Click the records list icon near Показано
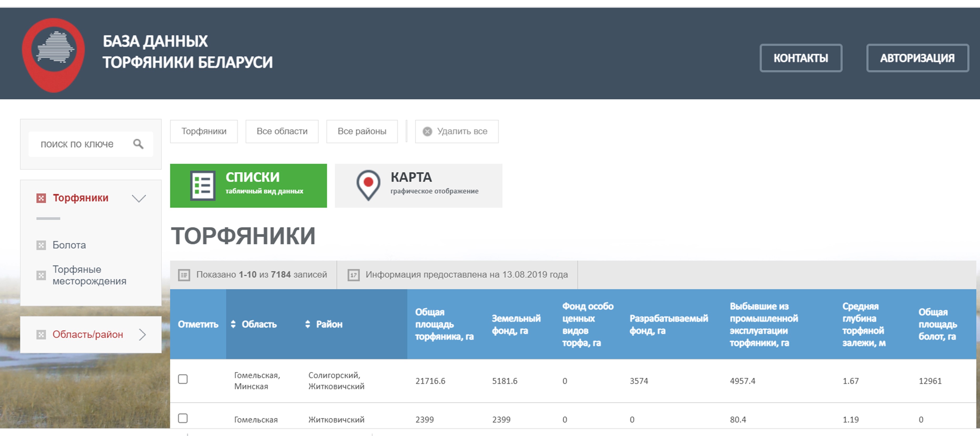 pos(184,275)
